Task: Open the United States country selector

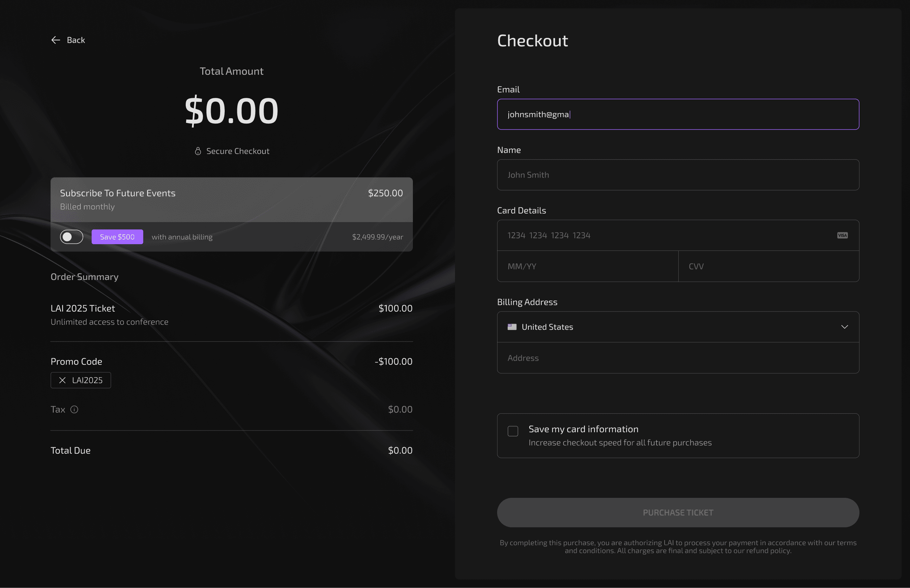Action: coord(678,327)
